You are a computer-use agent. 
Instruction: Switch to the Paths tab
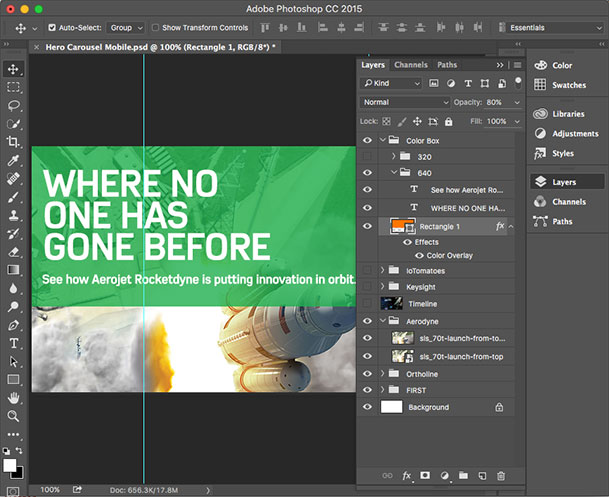tap(447, 65)
